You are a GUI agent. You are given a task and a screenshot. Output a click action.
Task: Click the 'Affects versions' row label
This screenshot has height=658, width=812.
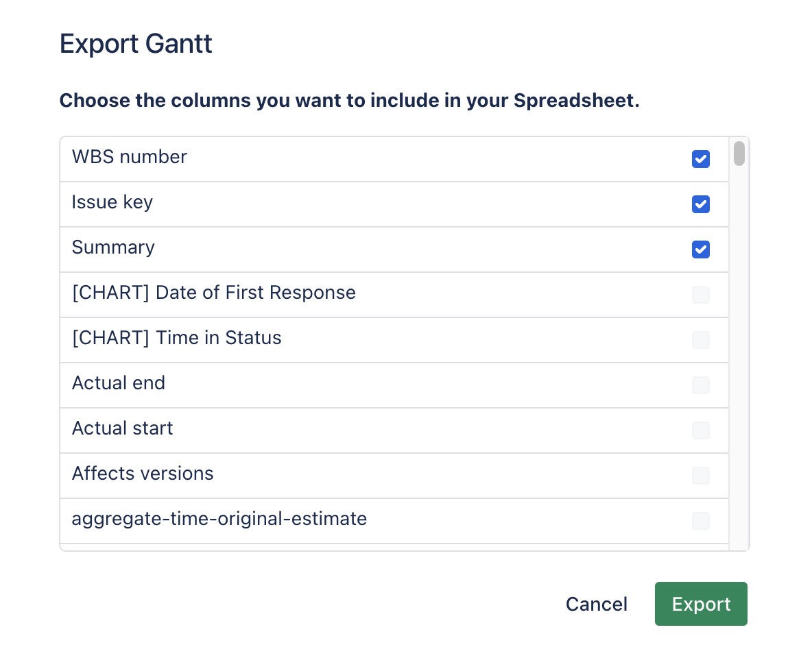tap(143, 474)
